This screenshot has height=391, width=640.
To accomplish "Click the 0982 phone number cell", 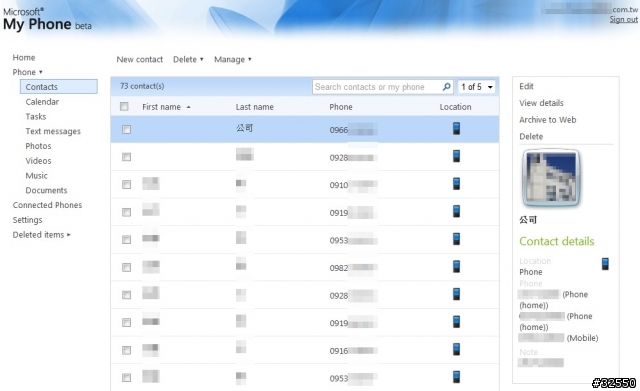I will tap(353, 268).
